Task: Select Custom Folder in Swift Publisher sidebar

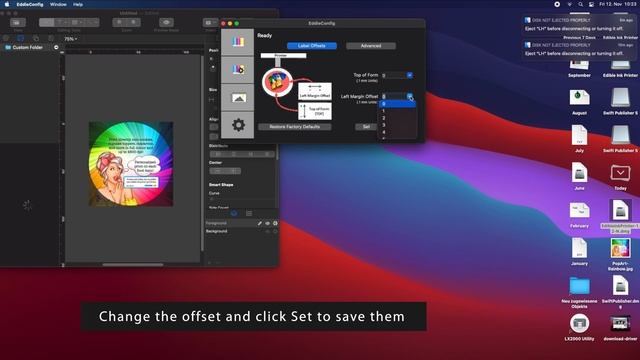Action: click(27, 47)
